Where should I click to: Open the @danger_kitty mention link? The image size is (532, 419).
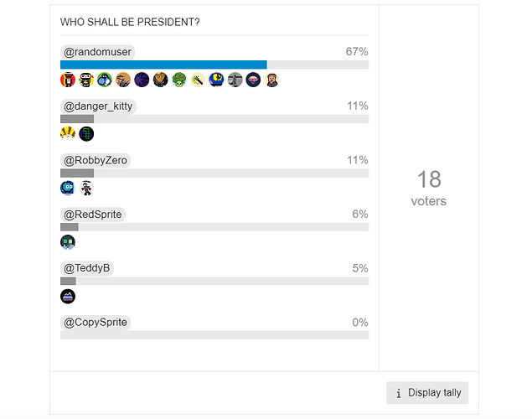click(98, 106)
